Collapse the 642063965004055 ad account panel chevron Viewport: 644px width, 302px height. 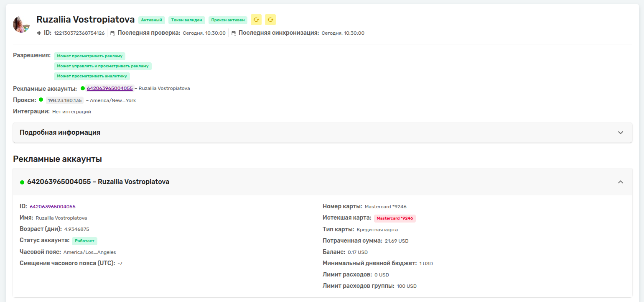(621, 182)
